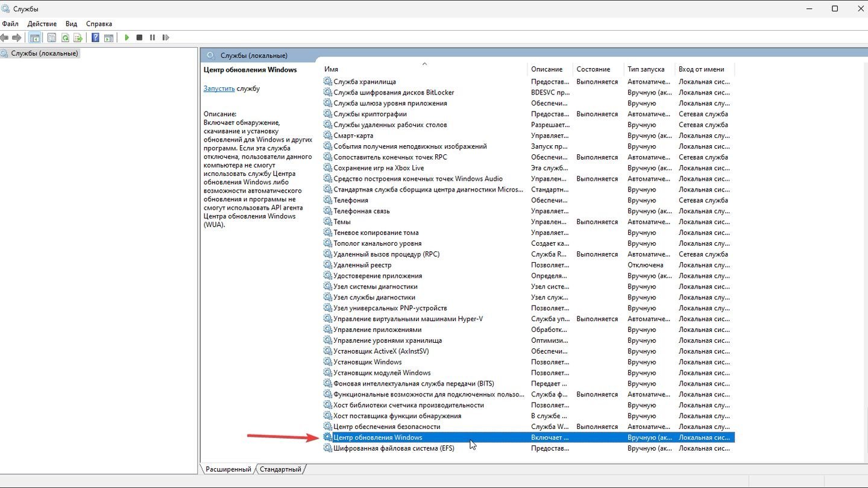Click gear icon of Службы криптографии row
868x488 pixels.
[328, 114]
